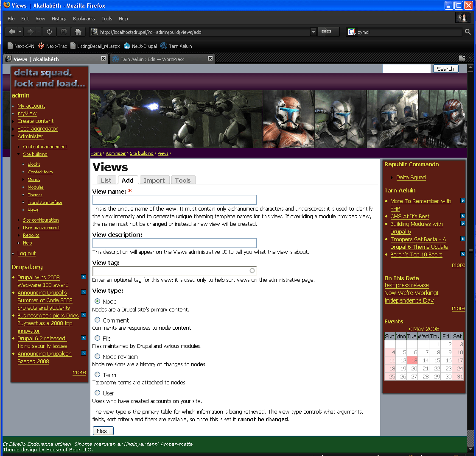476x456 pixels.
Task: Click the Log out link
Action: point(26,253)
